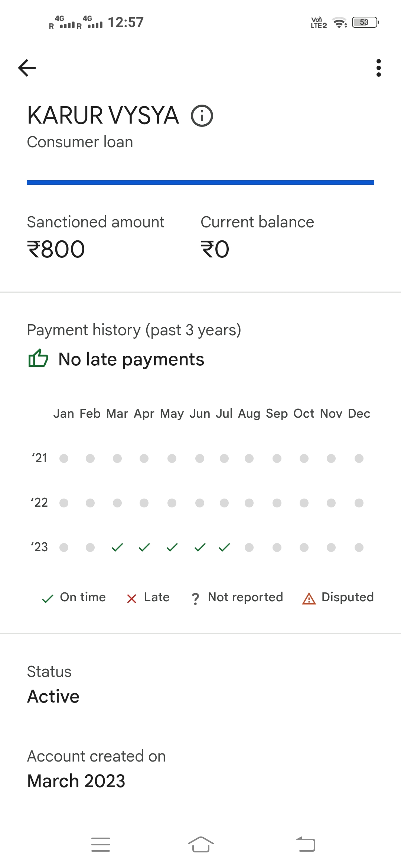Image resolution: width=401 pixels, height=868 pixels.
Task: Tap the blue loan progress bar
Action: 200,182
